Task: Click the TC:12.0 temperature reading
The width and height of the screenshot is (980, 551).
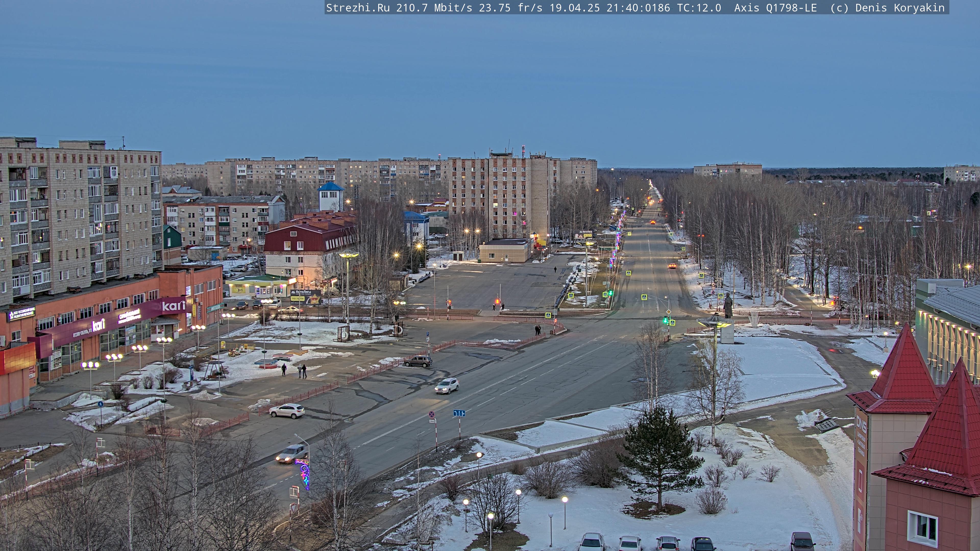Action: [x=699, y=8]
